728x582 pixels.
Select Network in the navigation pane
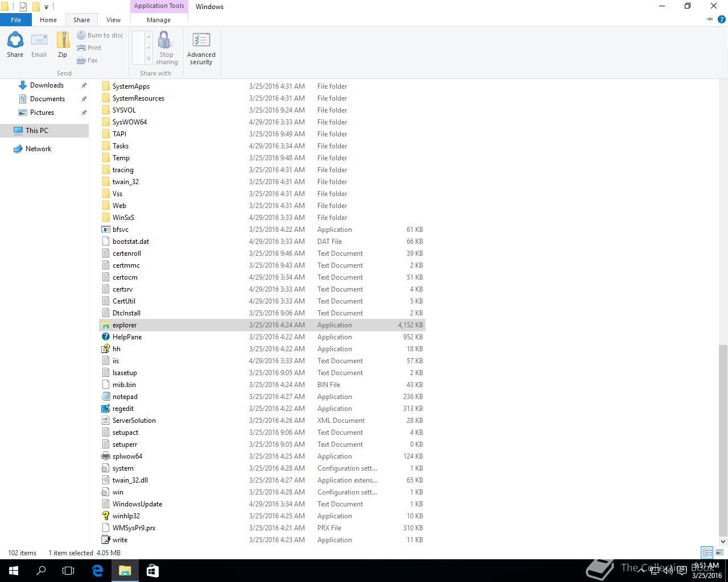(38, 149)
